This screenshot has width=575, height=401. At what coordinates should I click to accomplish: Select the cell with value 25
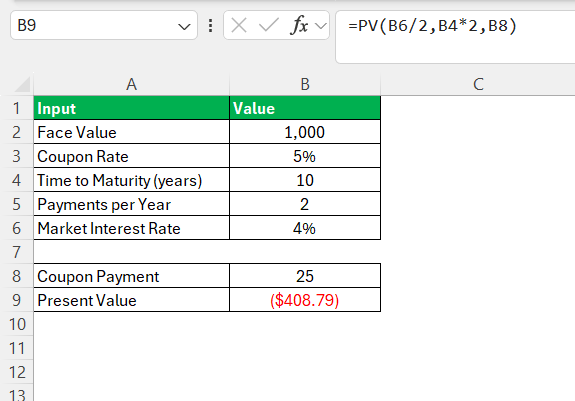(305, 276)
